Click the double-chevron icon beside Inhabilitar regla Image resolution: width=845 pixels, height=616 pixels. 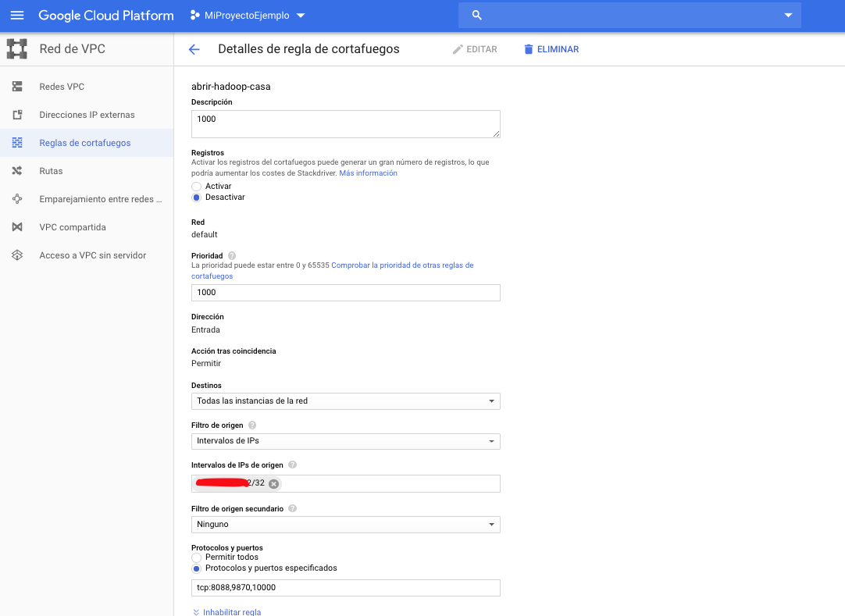coord(195,612)
